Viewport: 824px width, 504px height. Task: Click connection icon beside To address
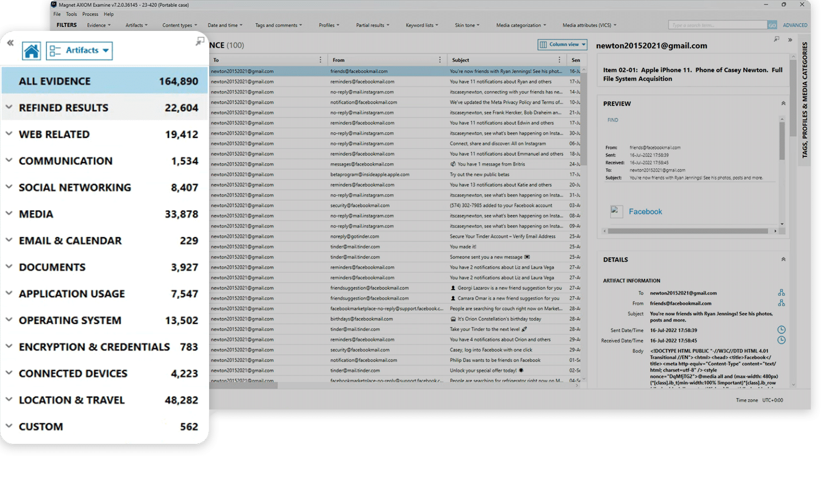(781, 293)
